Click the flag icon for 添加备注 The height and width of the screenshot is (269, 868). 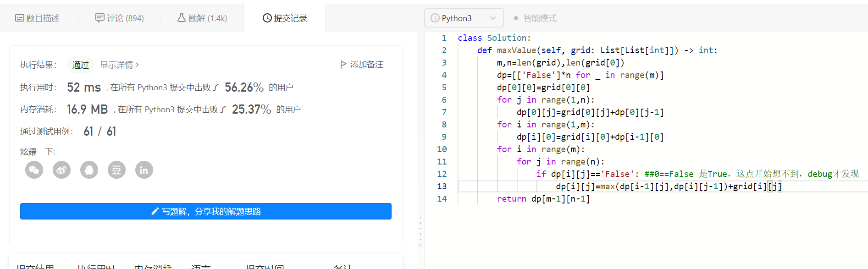click(x=343, y=65)
